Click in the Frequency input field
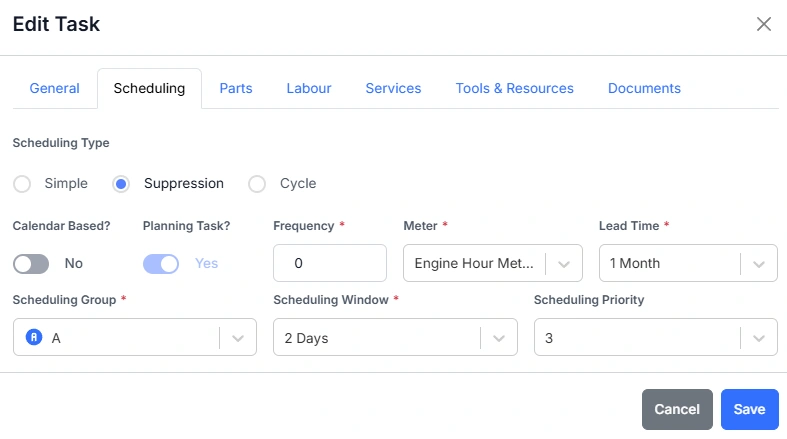The height and width of the screenshot is (439, 787). [x=329, y=264]
